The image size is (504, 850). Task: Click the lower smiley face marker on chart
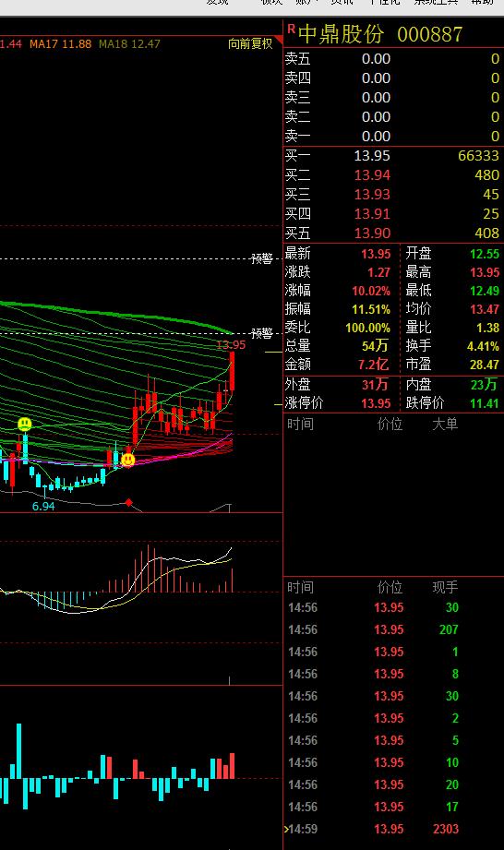point(128,460)
